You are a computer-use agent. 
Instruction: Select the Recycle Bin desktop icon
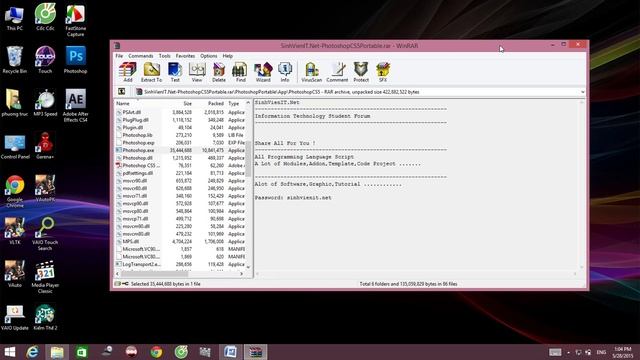pyautogui.click(x=15, y=60)
